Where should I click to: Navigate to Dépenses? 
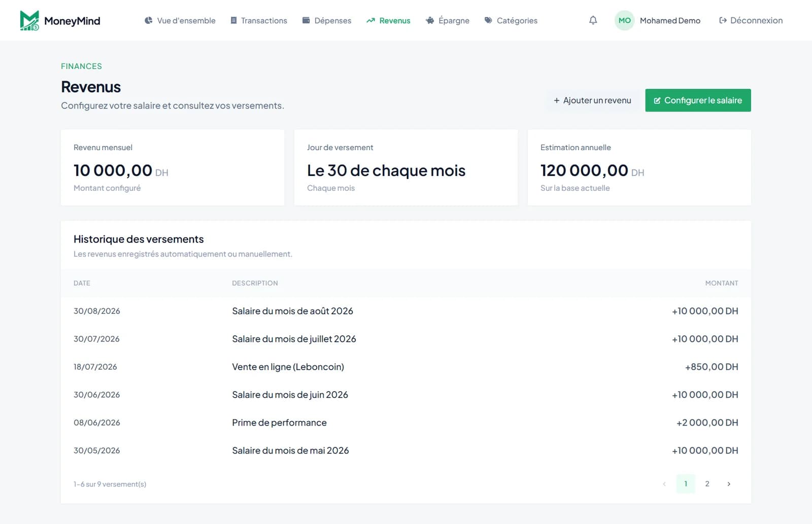point(327,20)
